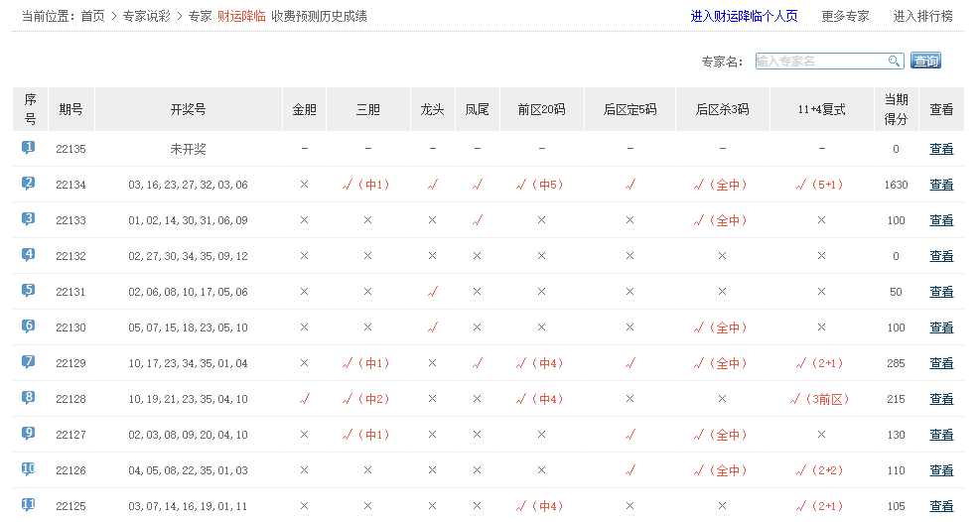Viewport: 980px width, 522px height.
Task: Open the 更多专家 link
Action: coord(845,16)
